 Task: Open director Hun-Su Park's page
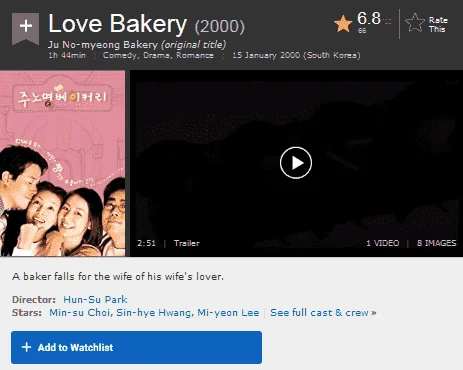point(95,299)
